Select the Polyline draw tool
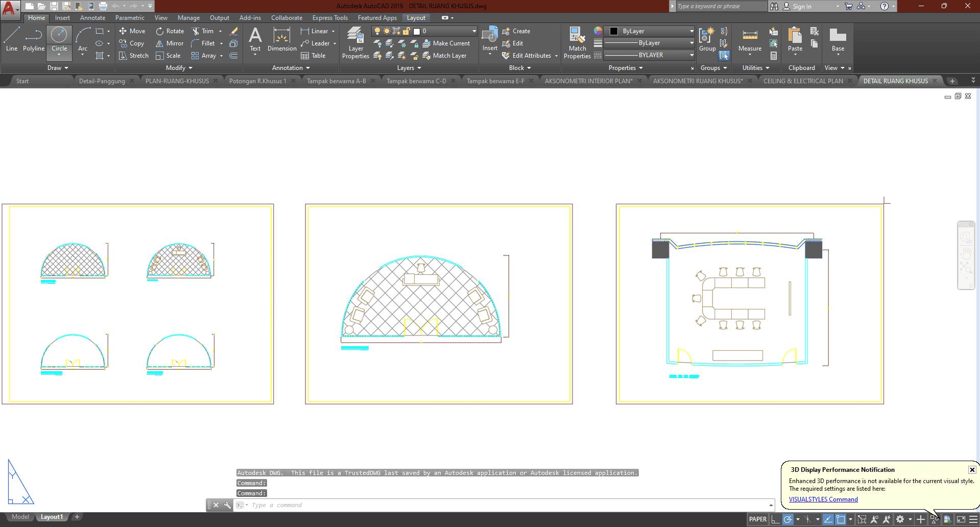 click(x=33, y=40)
